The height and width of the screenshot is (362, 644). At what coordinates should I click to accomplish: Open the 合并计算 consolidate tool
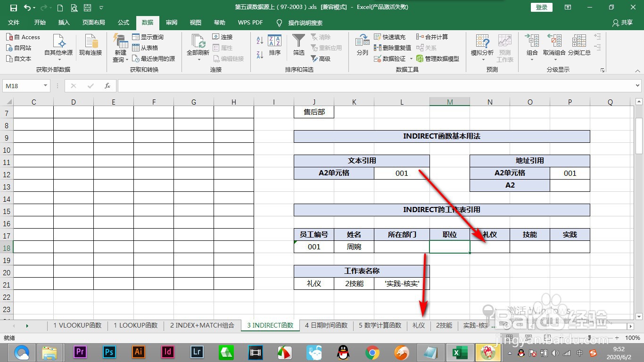click(433, 37)
